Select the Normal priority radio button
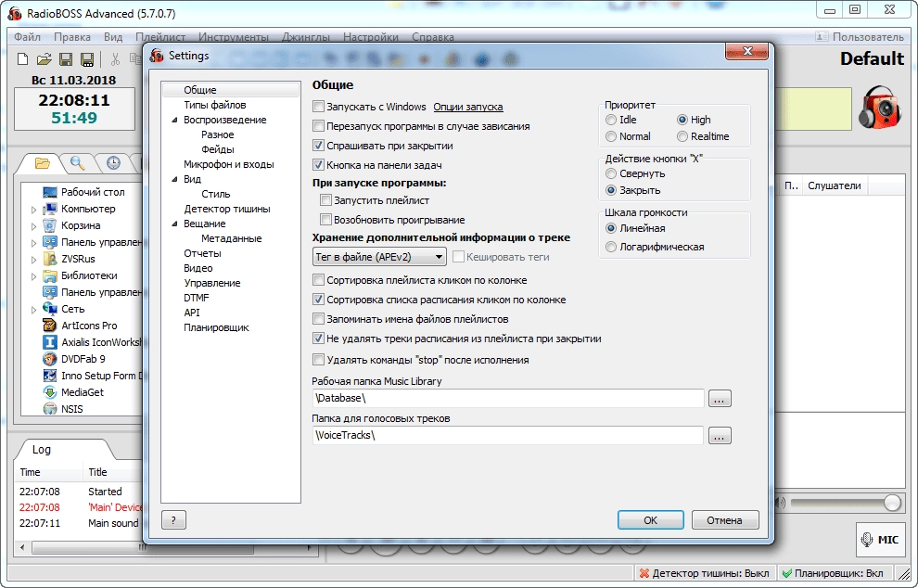Viewport: 918px width, 588px height. (x=611, y=136)
